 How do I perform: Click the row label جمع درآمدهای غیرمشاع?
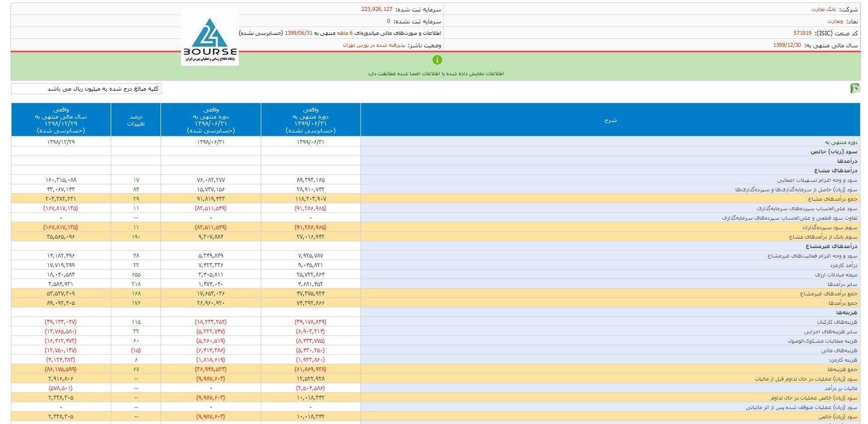(829, 293)
